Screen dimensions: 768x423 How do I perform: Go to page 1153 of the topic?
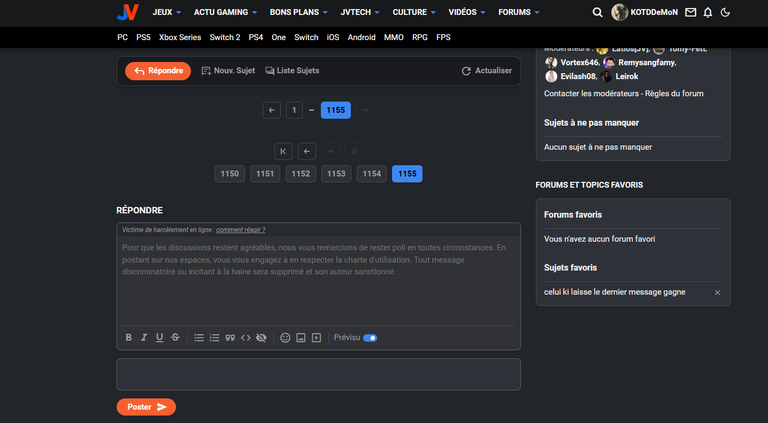click(336, 174)
